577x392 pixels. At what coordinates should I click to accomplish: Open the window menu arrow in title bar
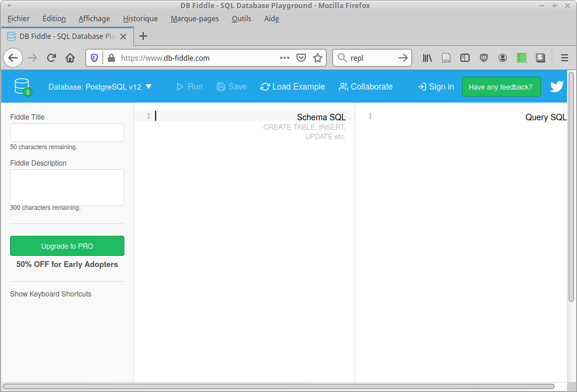[x=9, y=6]
